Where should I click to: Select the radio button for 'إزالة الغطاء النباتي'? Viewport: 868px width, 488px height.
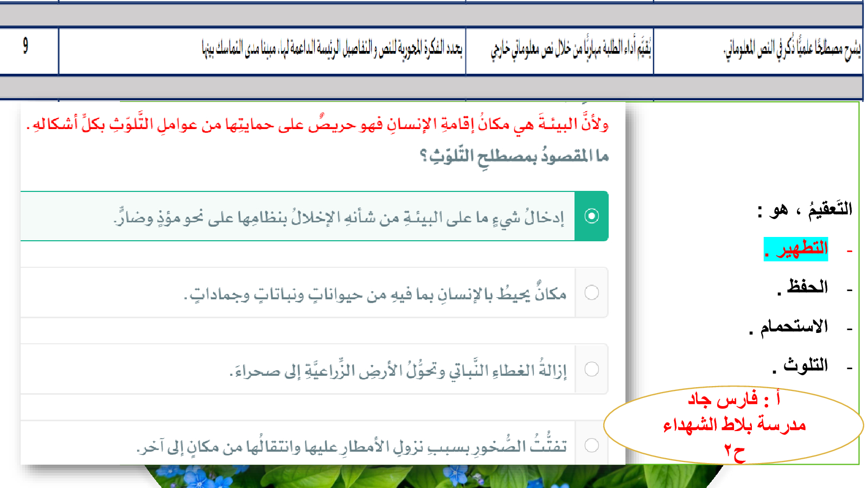(591, 369)
